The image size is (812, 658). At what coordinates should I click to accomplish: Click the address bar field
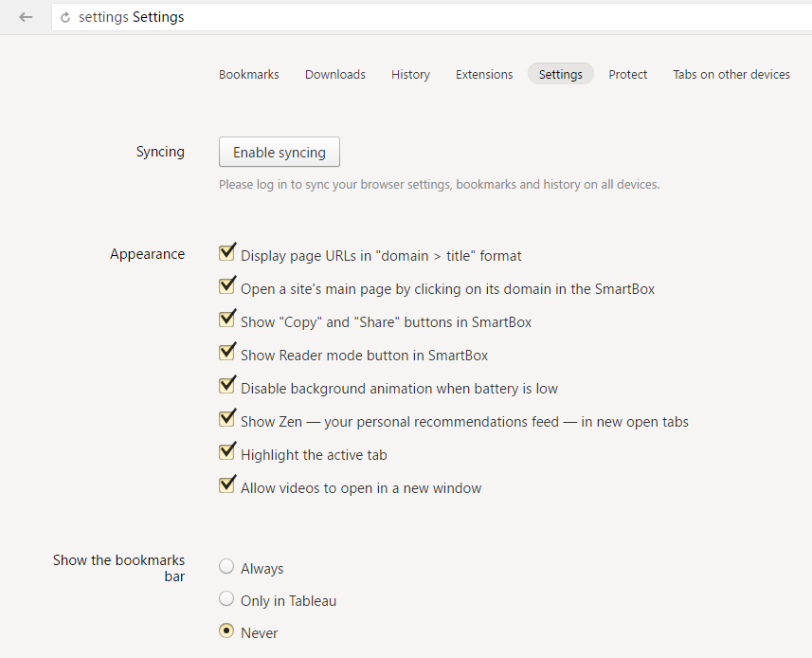(432, 17)
